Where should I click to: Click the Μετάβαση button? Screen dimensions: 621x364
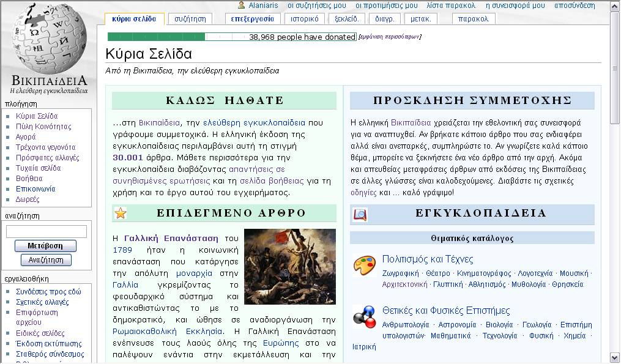45,246
